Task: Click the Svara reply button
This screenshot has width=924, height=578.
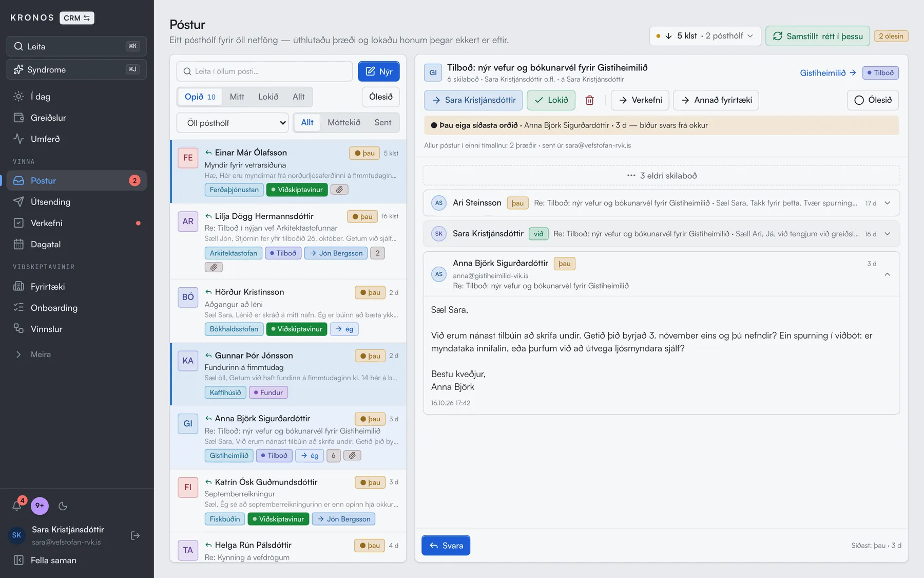Action: [x=446, y=546]
